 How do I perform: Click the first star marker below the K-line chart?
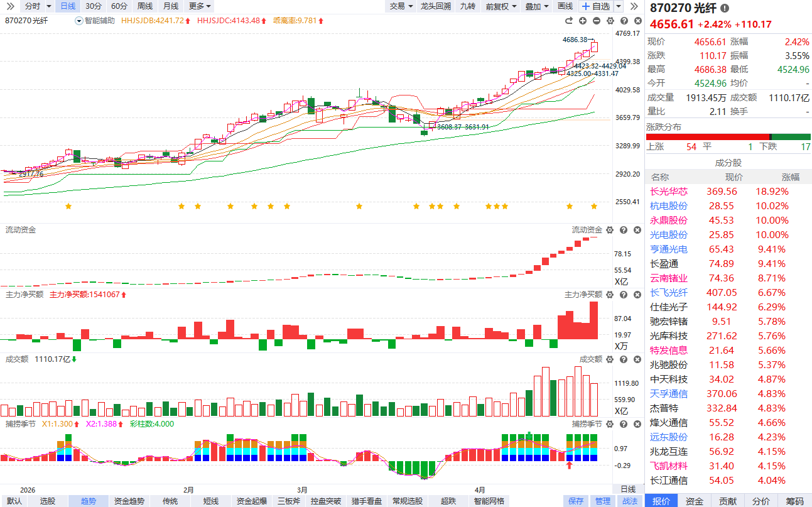tap(68, 206)
